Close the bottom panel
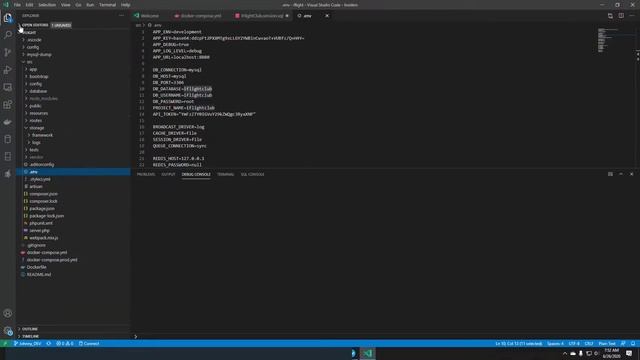The height and width of the screenshot is (360, 640). click(x=631, y=174)
